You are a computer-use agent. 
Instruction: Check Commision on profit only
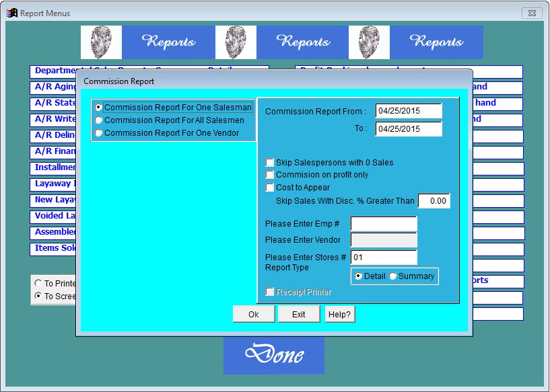coord(270,175)
